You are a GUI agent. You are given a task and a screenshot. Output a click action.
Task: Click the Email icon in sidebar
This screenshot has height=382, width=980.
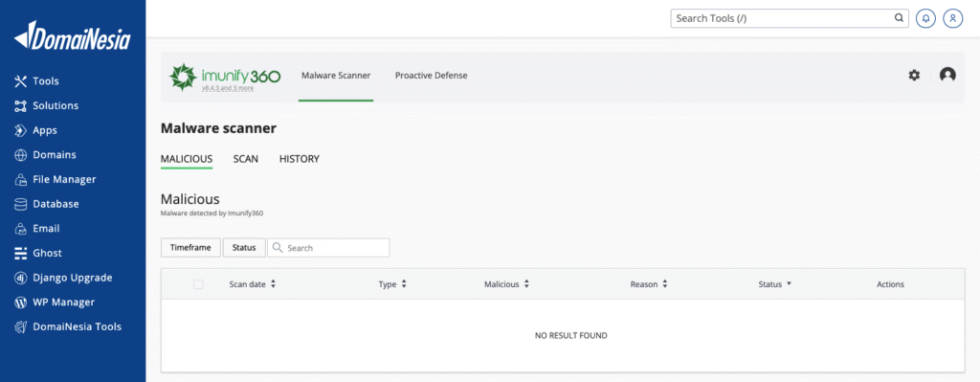[x=21, y=229]
